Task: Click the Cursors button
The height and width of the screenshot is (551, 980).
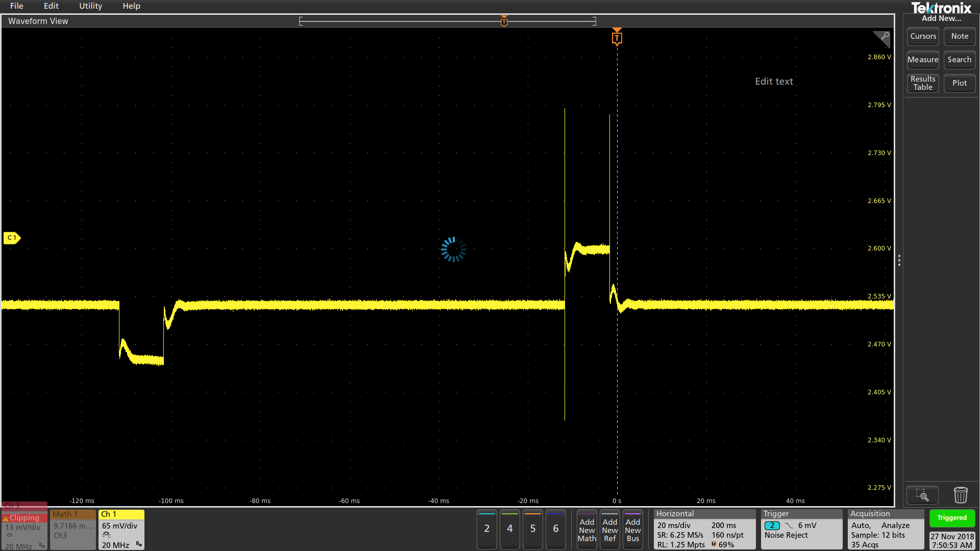Action: pyautogui.click(x=923, y=36)
